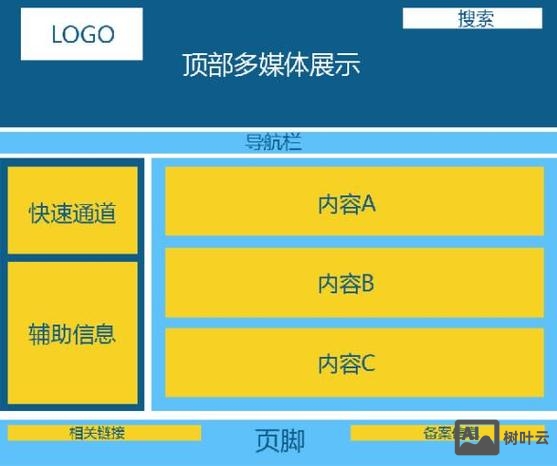Click the 相关链接 related links bar

[x=104, y=433]
